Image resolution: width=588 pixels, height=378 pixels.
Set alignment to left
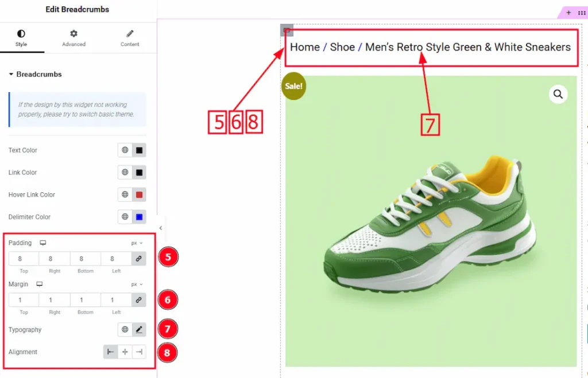[x=111, y=352]
